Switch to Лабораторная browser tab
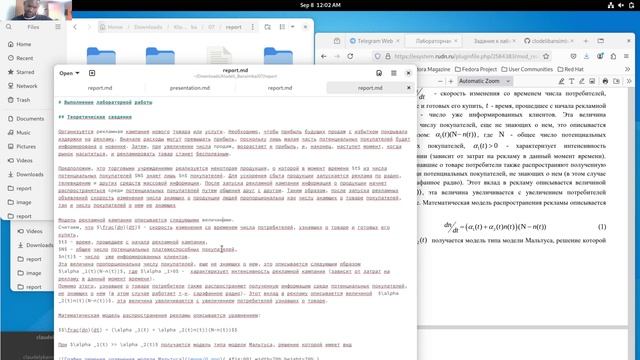The width and height of the screenshot is (640, 360). click(x=433, y=41)
